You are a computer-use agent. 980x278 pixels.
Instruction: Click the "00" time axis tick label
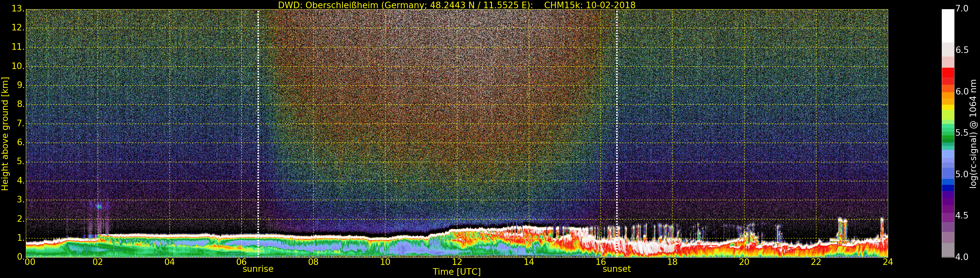point(30,262)
